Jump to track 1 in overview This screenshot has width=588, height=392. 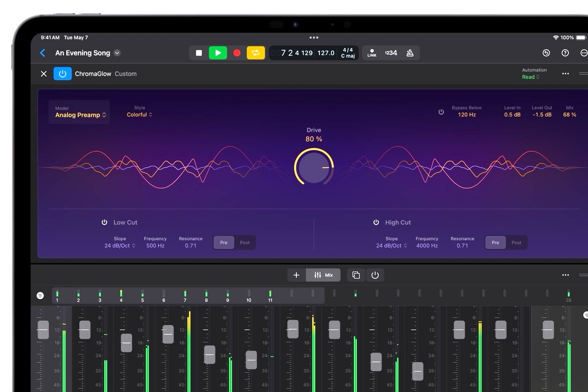point(57,296)
